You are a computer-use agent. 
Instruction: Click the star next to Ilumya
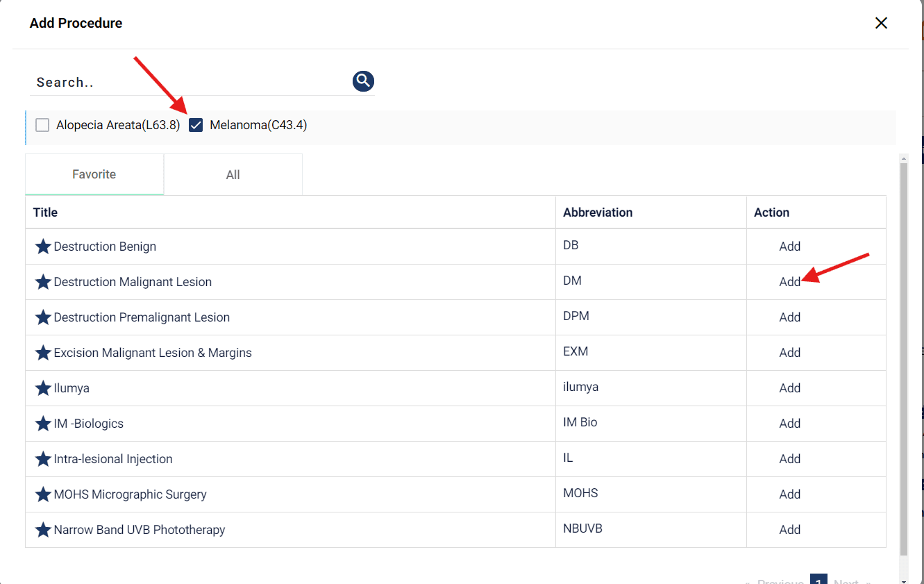tap(43, 388)
